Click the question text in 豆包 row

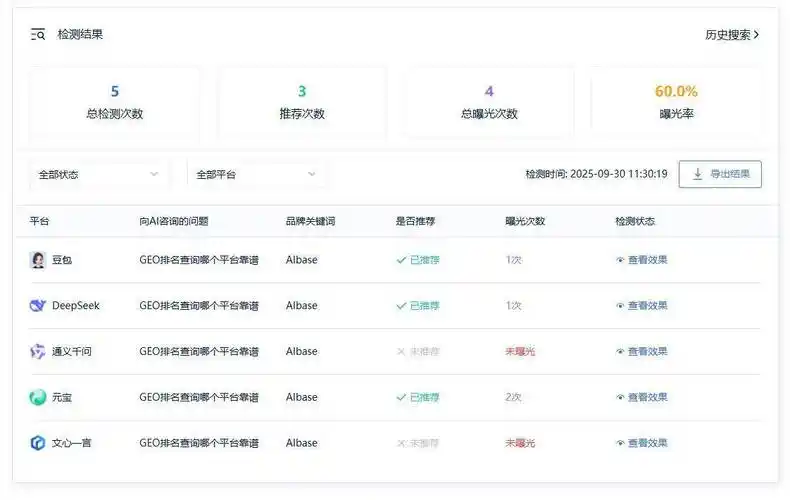[x=199, y=260]
